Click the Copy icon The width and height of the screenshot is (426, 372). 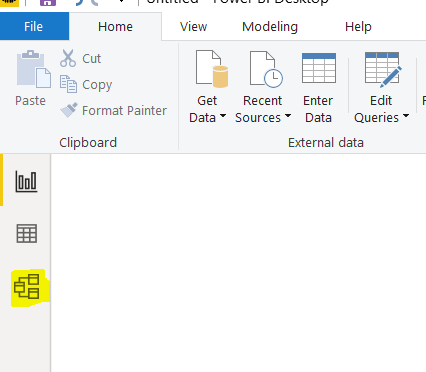[68, 84]
